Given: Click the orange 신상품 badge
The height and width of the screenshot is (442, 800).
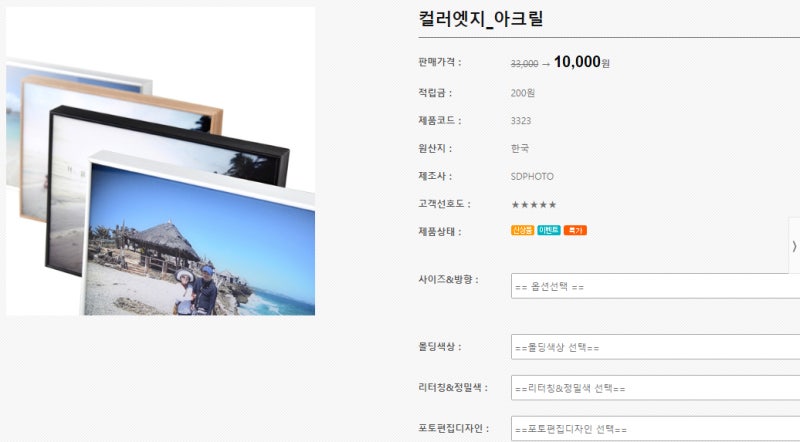Looking at the screenshot, I should click(x=522, y=230).
